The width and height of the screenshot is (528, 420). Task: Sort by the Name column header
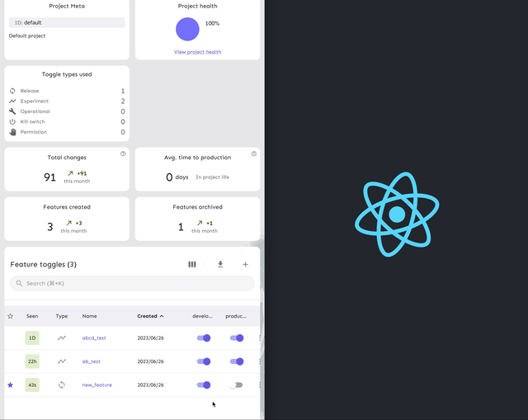click(90, 316)
